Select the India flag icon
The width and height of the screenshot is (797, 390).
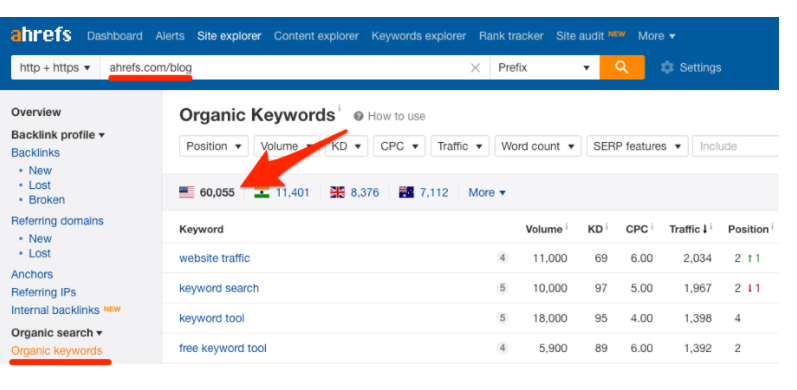tap(262, 192)
